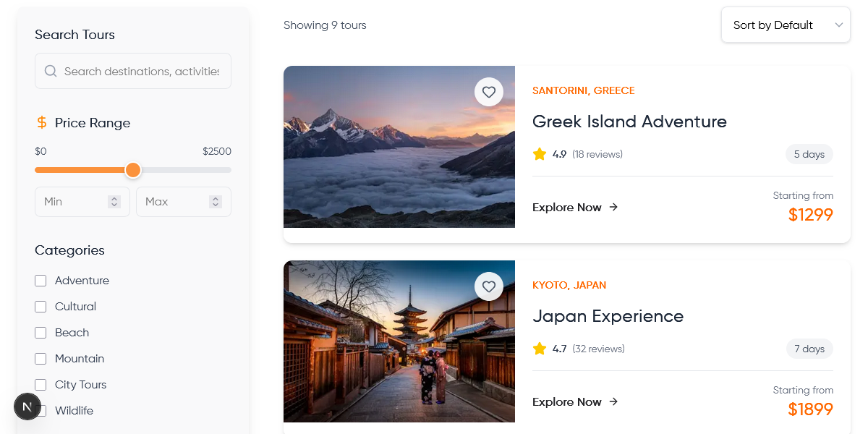Click the star rating on Greek Island Adventure
The image size is (868, 434).
(540, 154)
